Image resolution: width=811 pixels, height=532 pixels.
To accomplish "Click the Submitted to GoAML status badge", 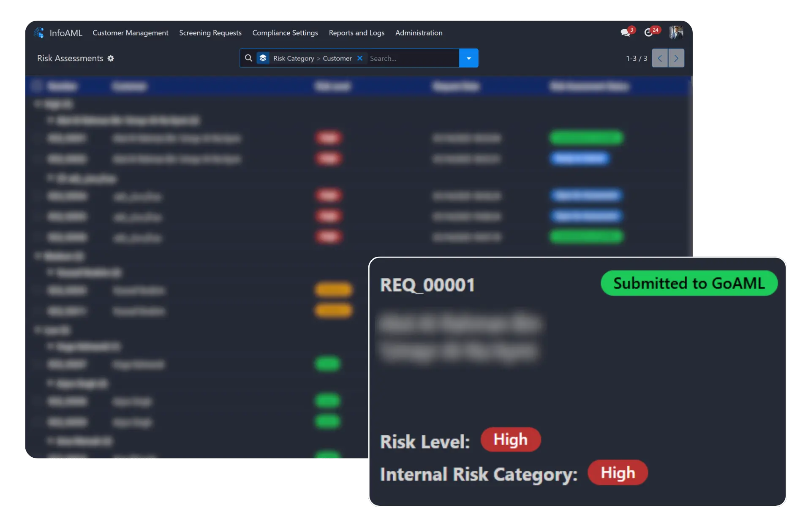I will tap(689, 283).
